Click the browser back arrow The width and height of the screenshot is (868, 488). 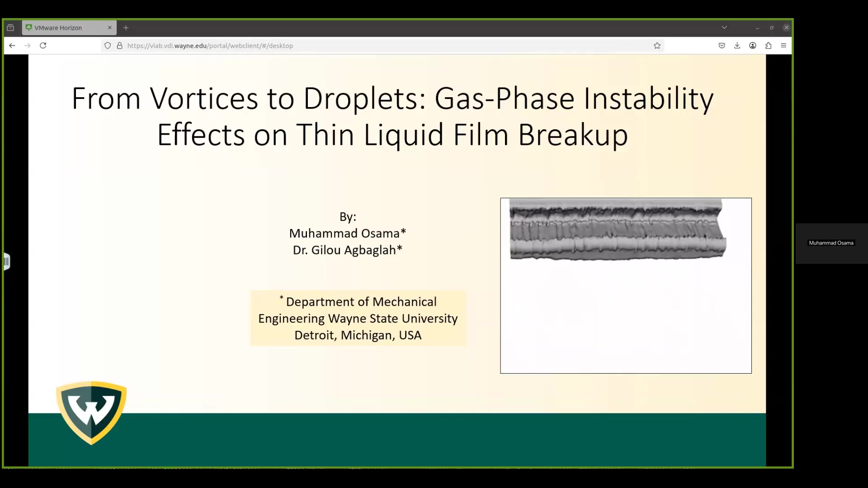(x=12, y=46)
